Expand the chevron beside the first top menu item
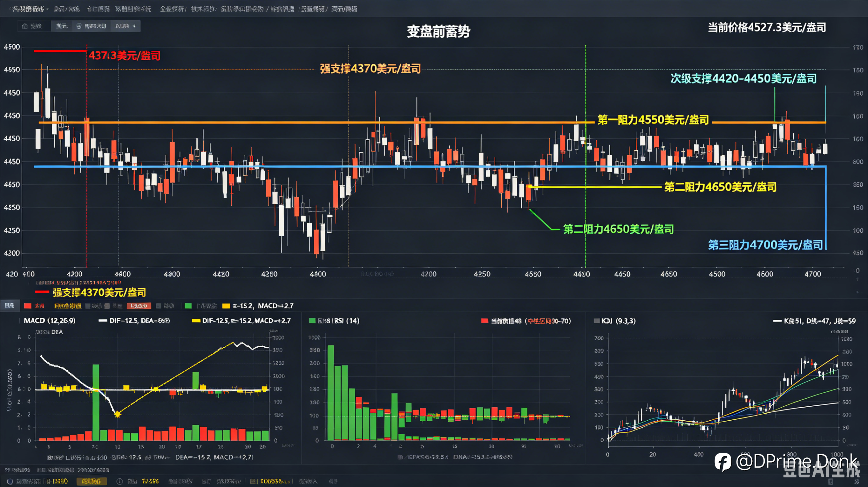Viewport: 868px width, 487px height. 47,9
